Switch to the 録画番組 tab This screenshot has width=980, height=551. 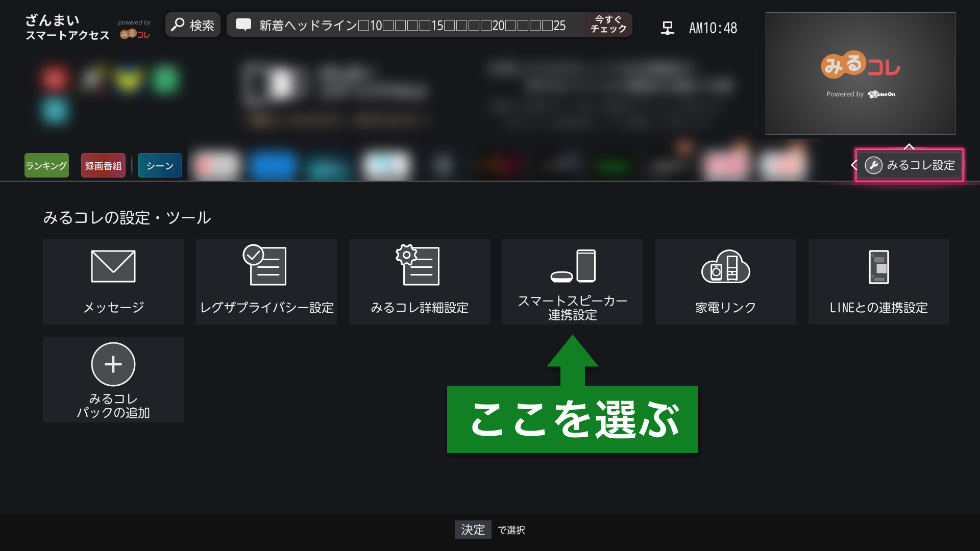pos(103,165)
